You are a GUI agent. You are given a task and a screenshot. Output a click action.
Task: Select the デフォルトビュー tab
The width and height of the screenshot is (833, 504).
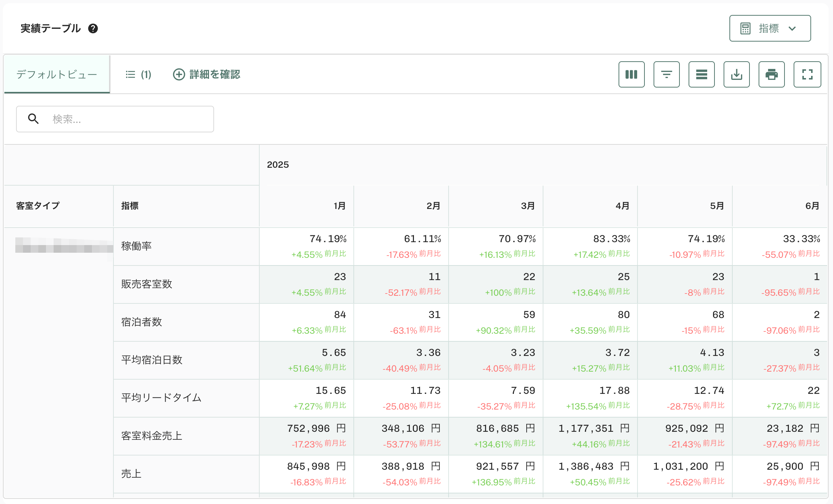pos(57,74)
